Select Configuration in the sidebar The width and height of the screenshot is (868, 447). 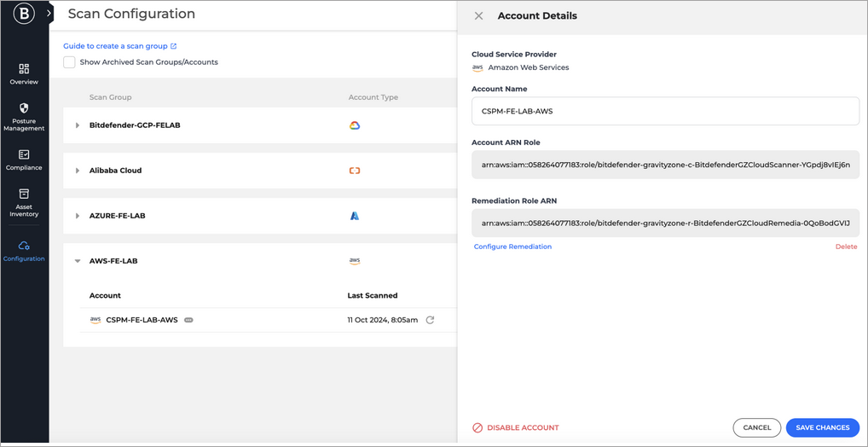24,251
